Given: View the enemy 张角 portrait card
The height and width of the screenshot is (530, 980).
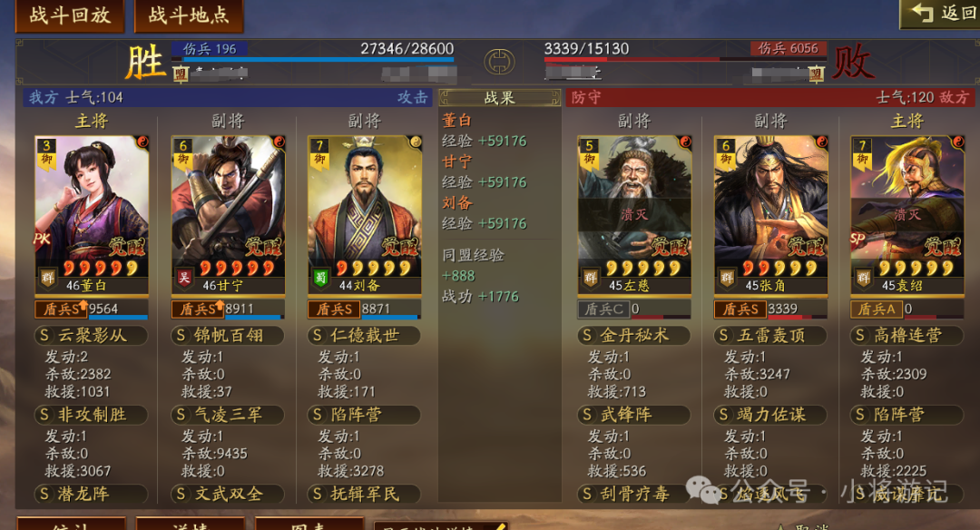Looking at the screenshot, I should click(x=770, y=214).
